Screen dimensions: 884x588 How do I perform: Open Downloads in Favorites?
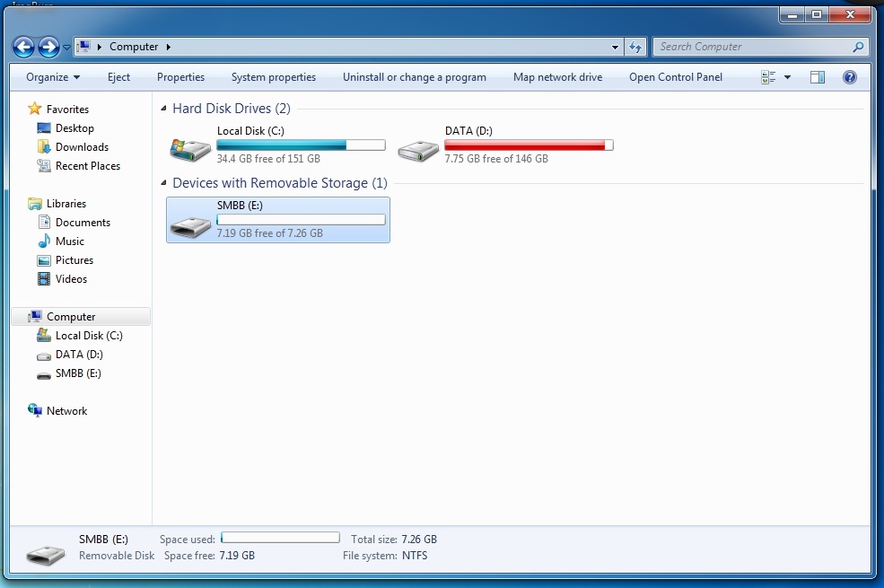point(82,147)
